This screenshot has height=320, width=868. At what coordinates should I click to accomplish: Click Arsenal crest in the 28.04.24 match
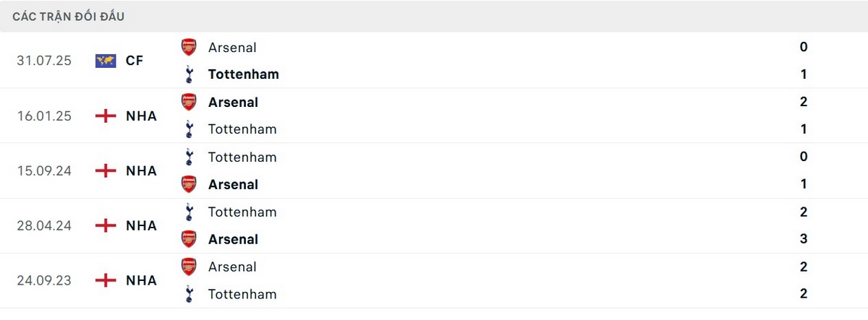(189, 239)
